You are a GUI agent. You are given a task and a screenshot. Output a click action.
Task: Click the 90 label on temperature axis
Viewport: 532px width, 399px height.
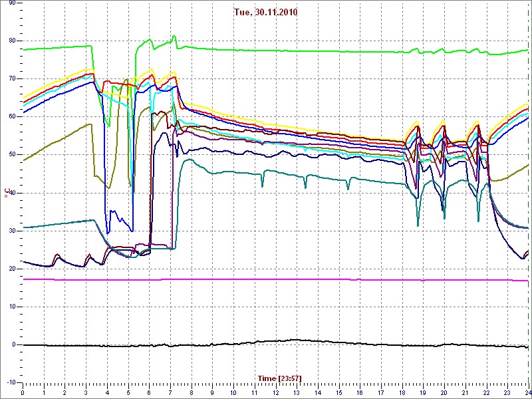12,4
